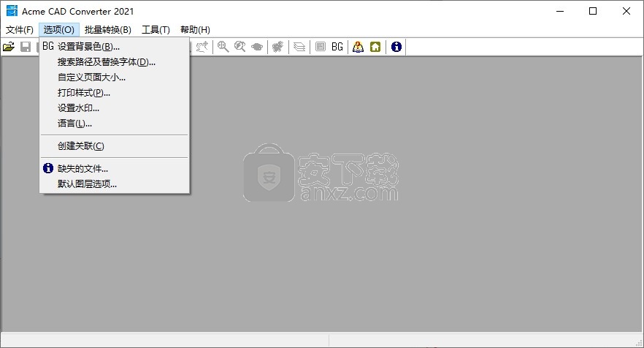644x348 pixels.
Task: Open the 文件(F) menu
Action: coord(19,30)
